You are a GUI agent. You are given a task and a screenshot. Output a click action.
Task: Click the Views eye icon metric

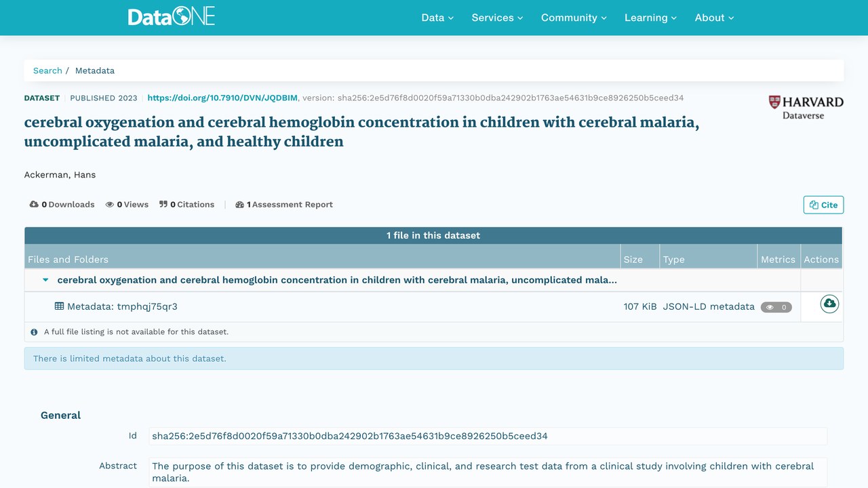click(109, 205)
